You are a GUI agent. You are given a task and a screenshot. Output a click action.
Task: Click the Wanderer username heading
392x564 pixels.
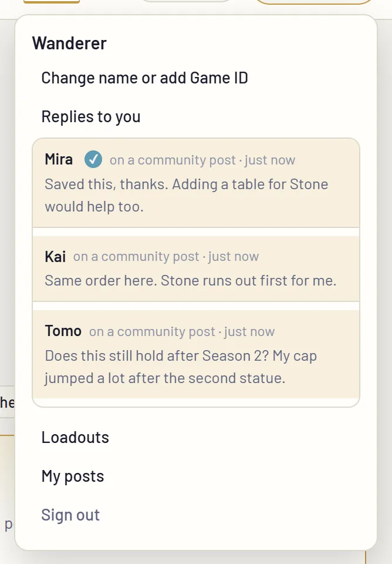69,43
